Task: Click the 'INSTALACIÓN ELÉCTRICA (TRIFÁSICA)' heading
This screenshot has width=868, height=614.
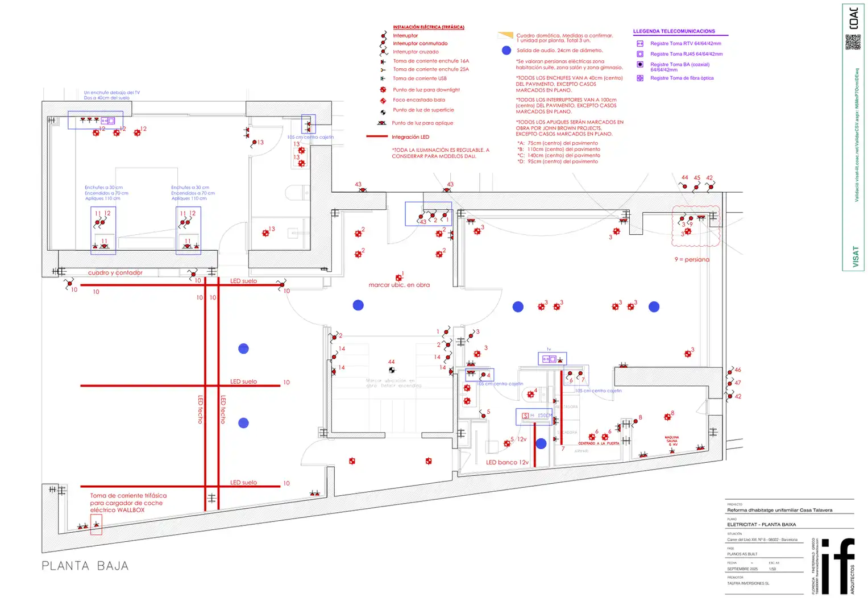Action: point(429,27)
